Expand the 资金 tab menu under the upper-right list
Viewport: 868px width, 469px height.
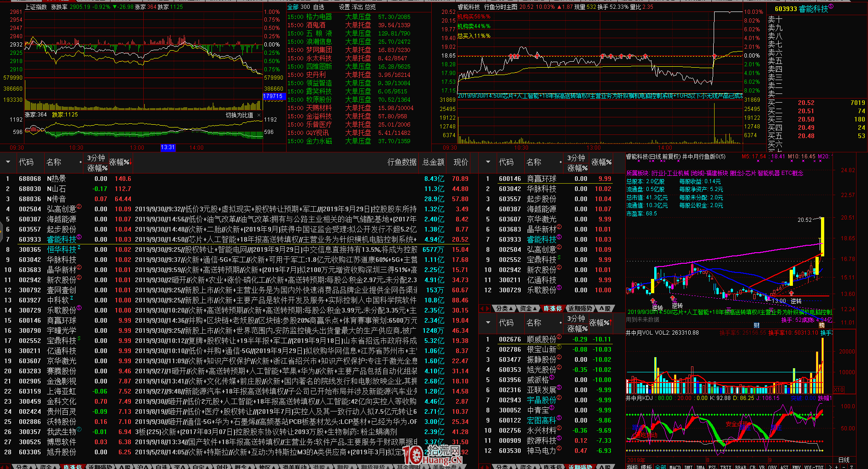click(528, 308)
